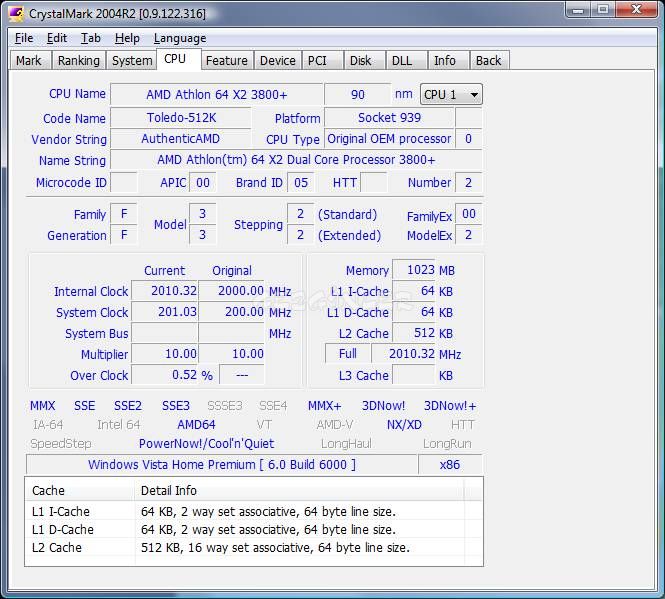Click the Cache column header
665x599 pixels.
80,490
